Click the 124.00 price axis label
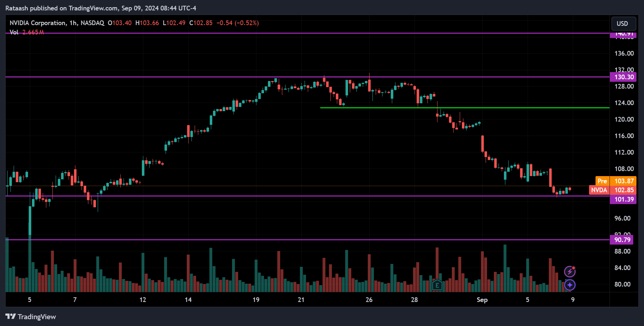 click(624, 103)
